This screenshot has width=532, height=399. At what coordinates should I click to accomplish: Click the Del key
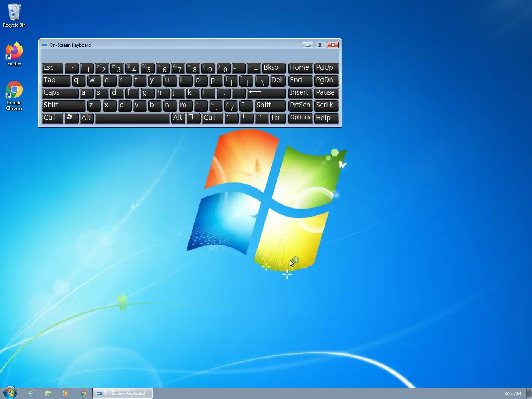tap(278, 81)
